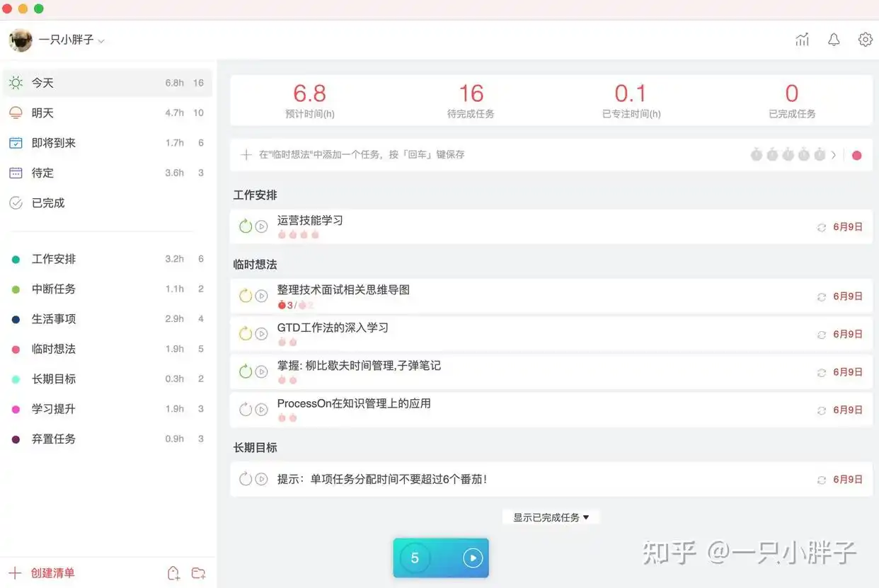Expand 显示已完成任务 dropdown

point(551,517)
